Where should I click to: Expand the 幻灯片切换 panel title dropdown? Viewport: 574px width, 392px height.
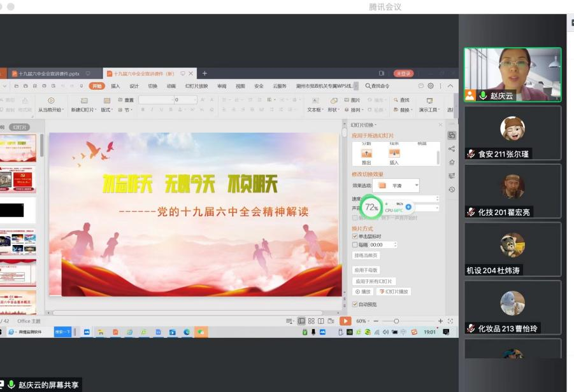click(364, 125)
